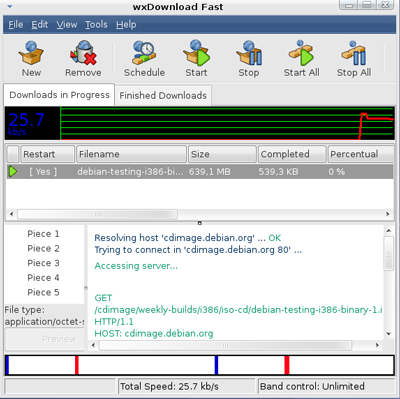Select Piece 5 in the piece list
This screenshot has height=399, width=400.
[x=43, y=292]
